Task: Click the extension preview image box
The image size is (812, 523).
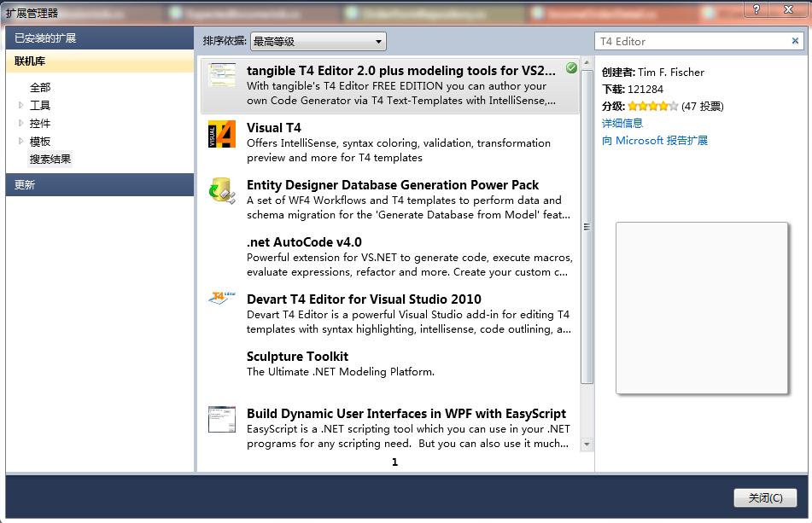Action: (x=702, y=308)
